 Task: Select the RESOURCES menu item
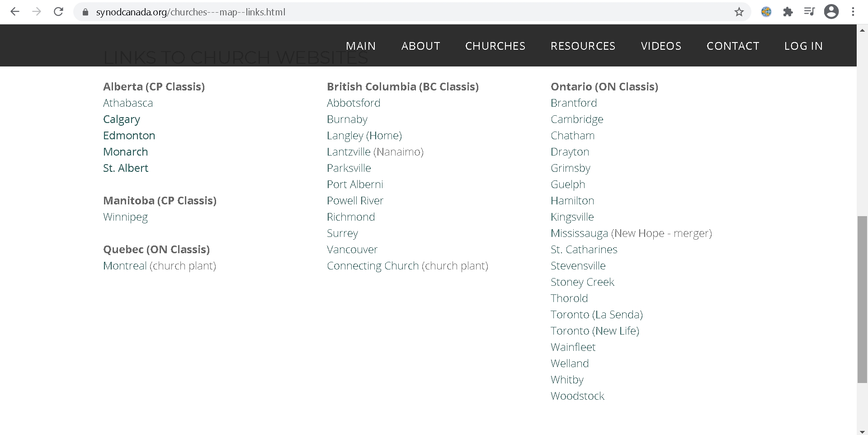tap(583, 46)
